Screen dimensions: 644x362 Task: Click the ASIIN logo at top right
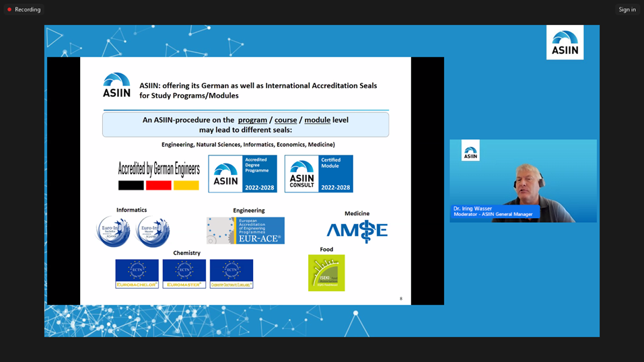pyautogui.click(x=565, y=42)
